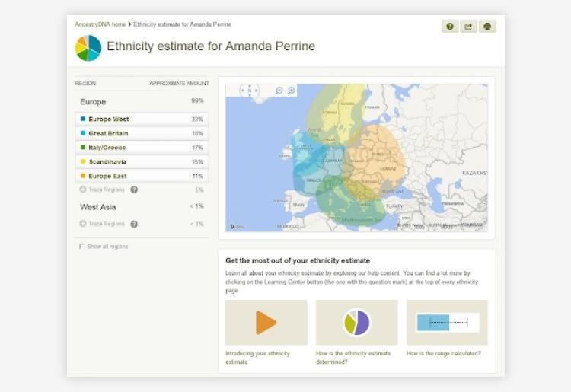
Task: Expand the Europe West region row
Action: click(142, 120)
